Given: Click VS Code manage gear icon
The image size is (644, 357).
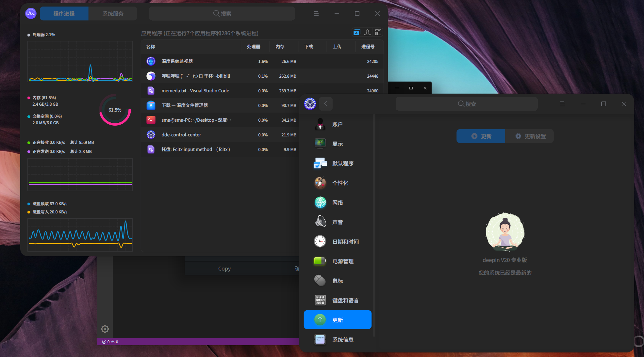Looking at the screenshot, I should click(105, 329).
